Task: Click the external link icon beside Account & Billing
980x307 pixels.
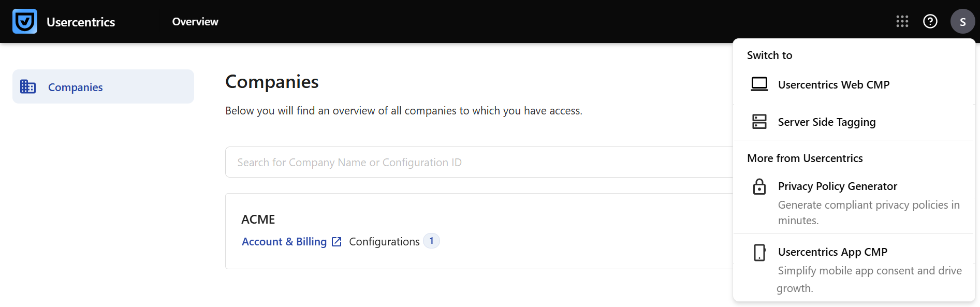Action: click(337, 242)
